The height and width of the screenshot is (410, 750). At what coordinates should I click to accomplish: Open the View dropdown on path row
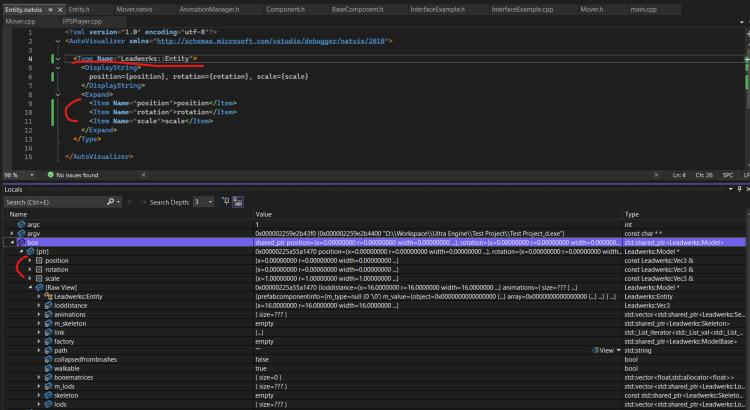pos(616,351)
